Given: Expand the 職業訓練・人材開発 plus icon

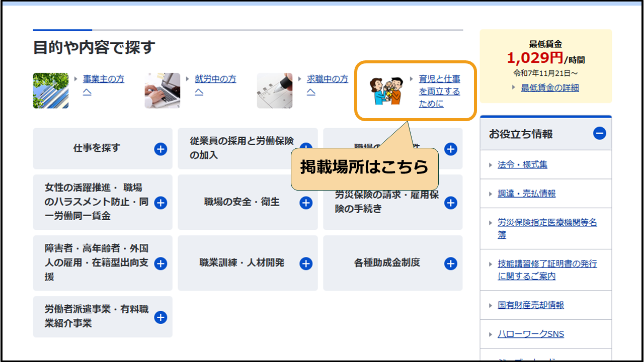Looking at the screenshot, I should [306, 263].
